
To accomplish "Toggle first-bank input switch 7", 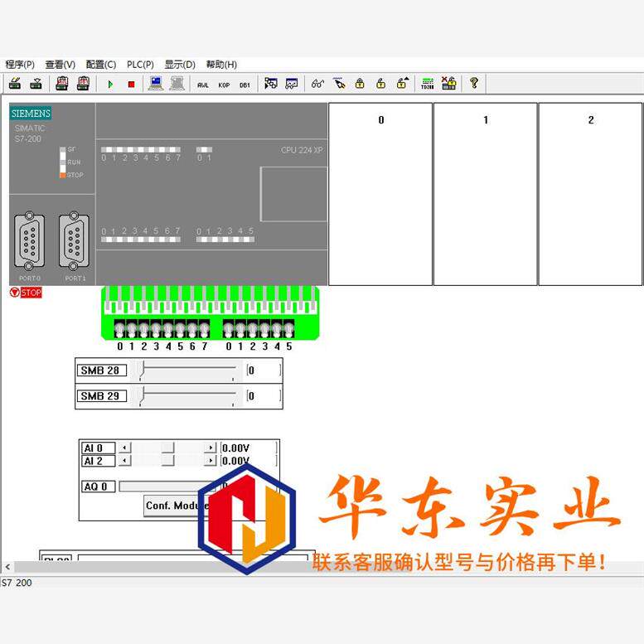I will (x=204, y=329).
